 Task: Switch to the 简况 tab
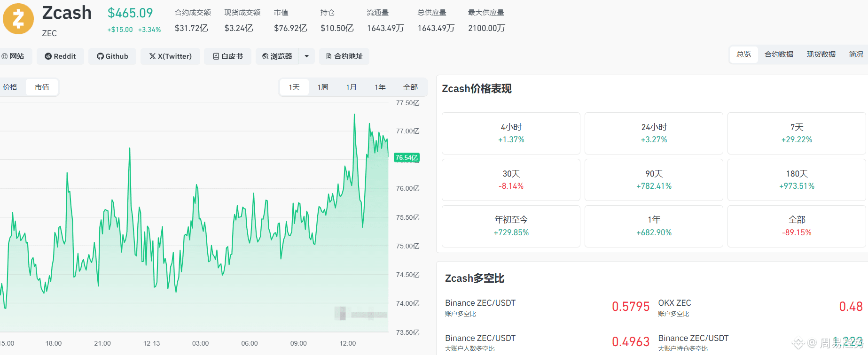click(856, 54)
